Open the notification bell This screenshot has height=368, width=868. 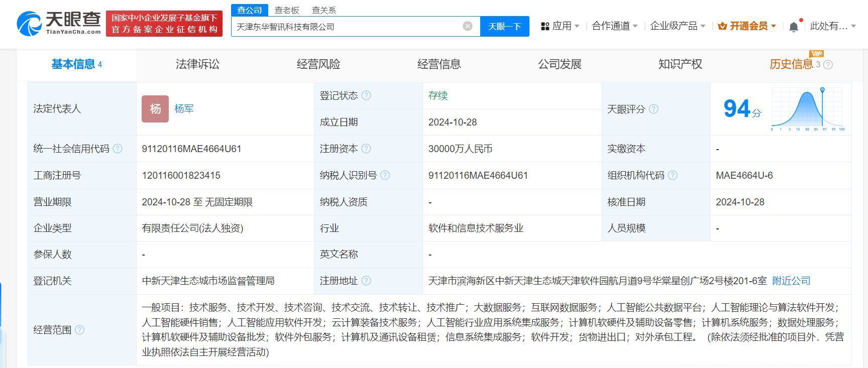click(794, 27)
